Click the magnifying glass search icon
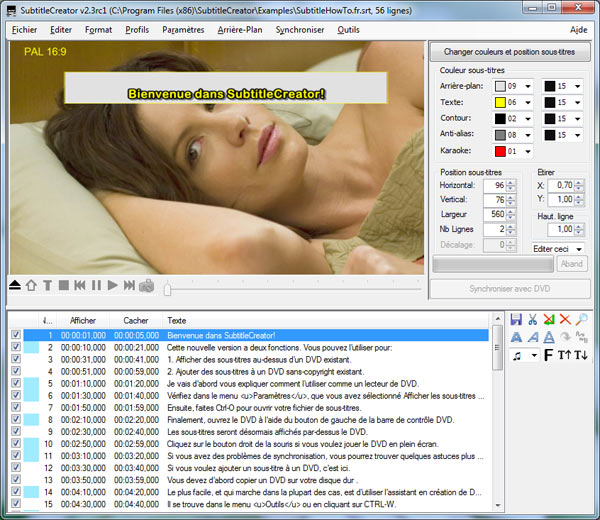The image size is (600, 520). 582,319
